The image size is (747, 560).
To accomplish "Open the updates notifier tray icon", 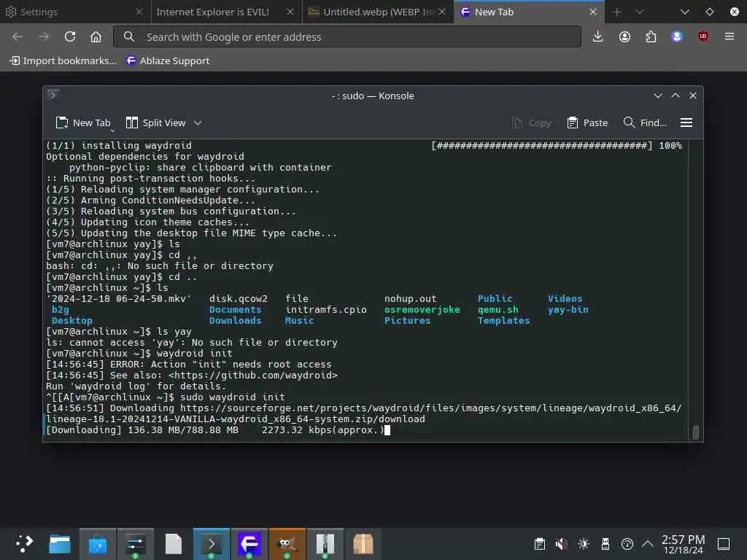I will (x=627, y=543).
